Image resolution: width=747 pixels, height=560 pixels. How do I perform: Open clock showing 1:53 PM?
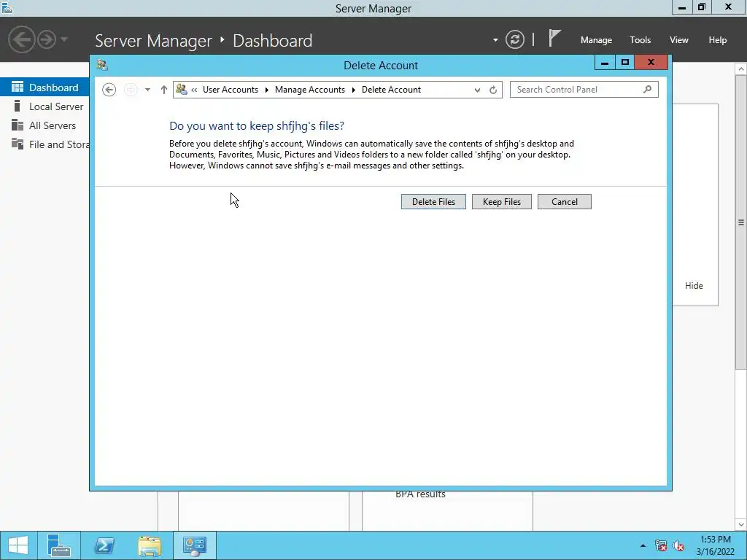[715, 545]
